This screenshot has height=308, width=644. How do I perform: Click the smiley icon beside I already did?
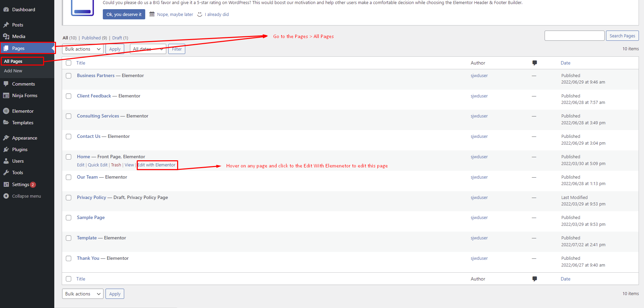(x=200, y=14)
